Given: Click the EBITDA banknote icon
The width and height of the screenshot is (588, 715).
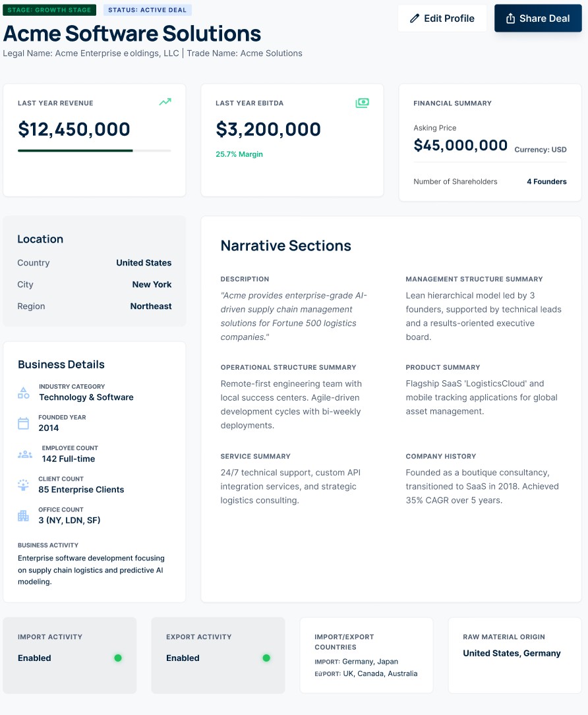Looking at the screenshot, I should click(x=362, y=103).
